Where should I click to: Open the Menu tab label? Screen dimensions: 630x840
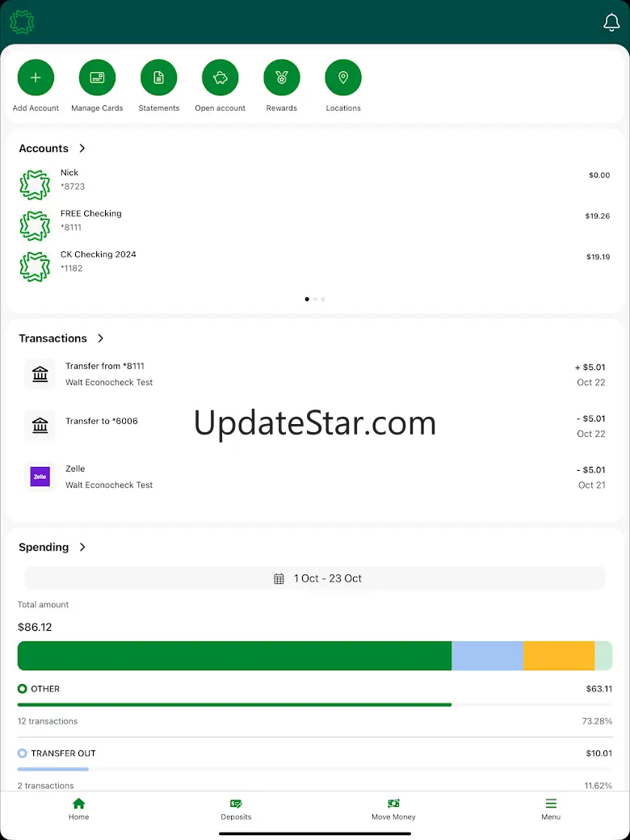coord(551,817)
